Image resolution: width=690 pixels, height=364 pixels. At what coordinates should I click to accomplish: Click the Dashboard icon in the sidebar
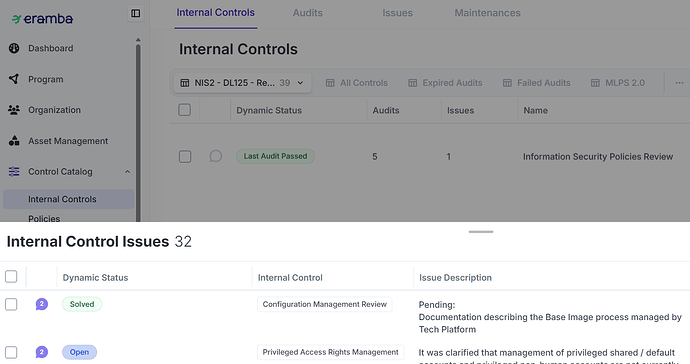point(14,48)
